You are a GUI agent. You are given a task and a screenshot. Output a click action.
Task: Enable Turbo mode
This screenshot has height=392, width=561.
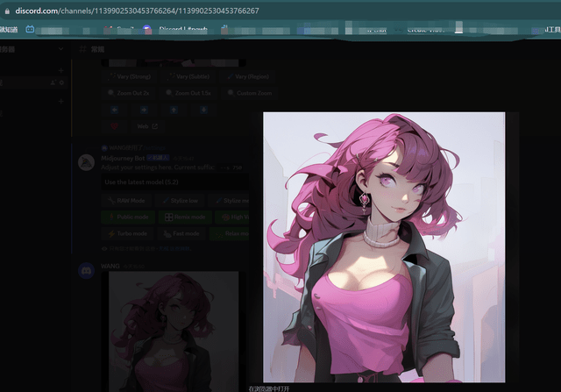pos(128,234)
